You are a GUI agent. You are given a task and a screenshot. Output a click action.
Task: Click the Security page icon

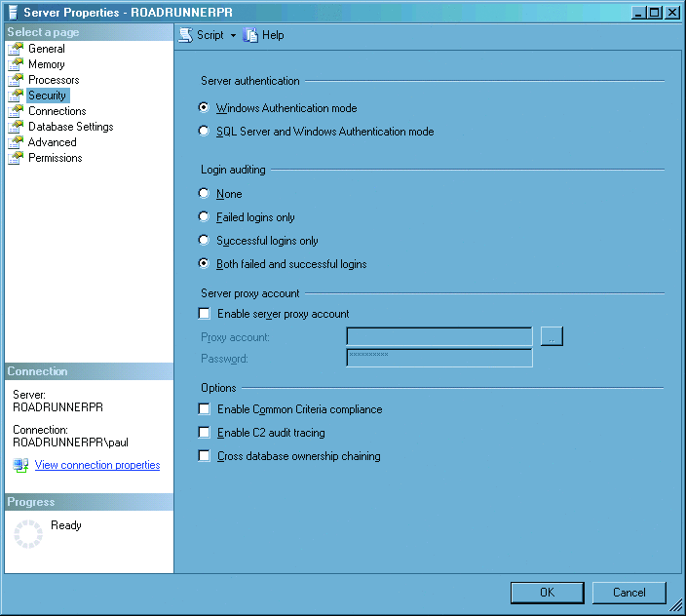coord(16,96)
